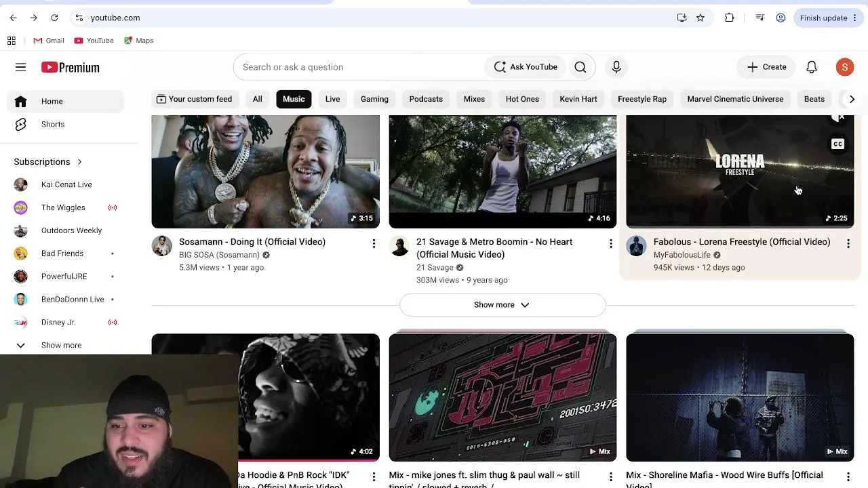This screenshot has width=868, height=488.
Task: Expand Show more below the video row
Action: pyautogui.click(x=502, y=305)
